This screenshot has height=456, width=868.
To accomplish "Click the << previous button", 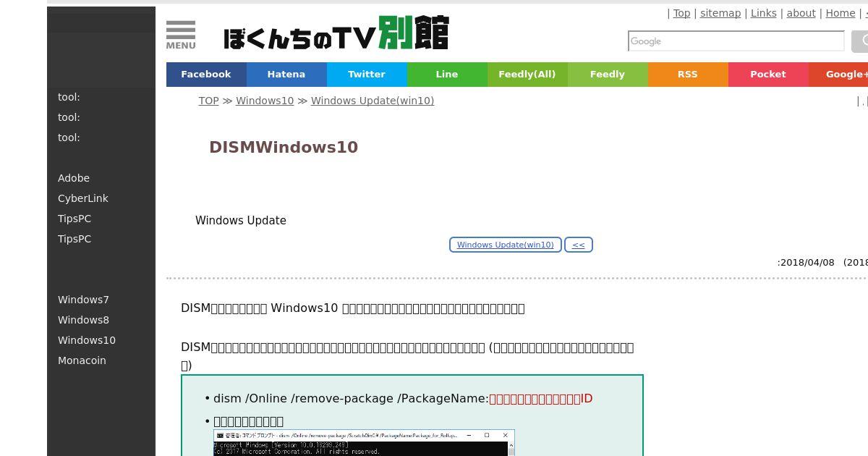I will [x=579, y=245].
